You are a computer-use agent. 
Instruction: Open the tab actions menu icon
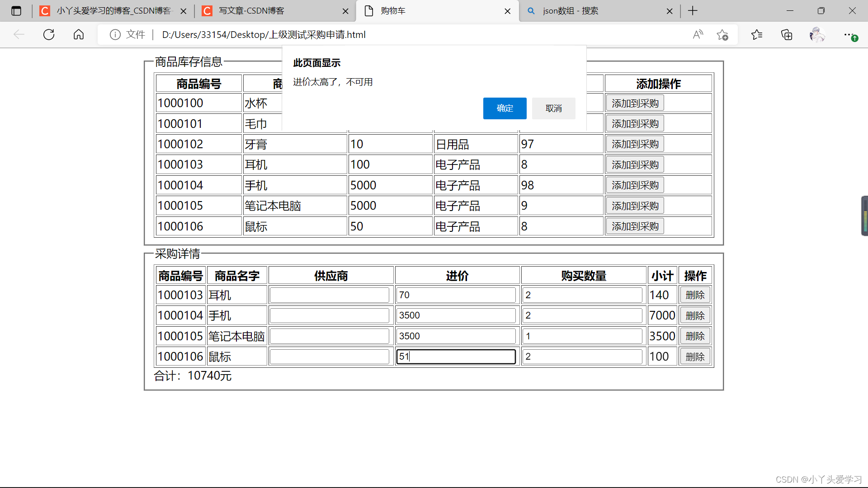16,11
